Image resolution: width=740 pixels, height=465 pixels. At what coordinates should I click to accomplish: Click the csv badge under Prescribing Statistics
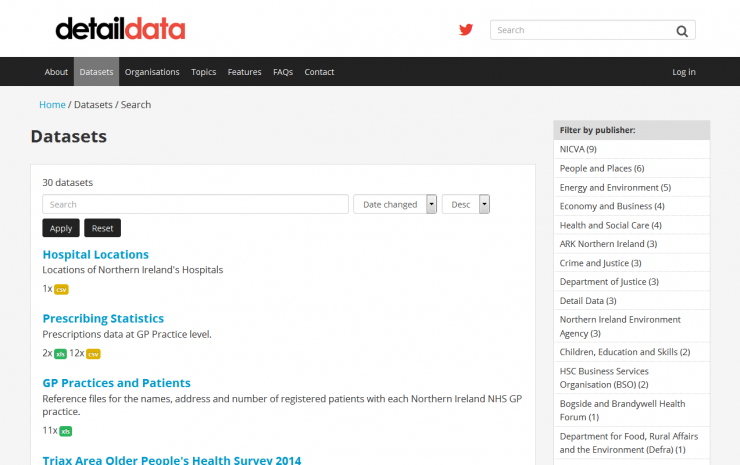click(93, 354)
